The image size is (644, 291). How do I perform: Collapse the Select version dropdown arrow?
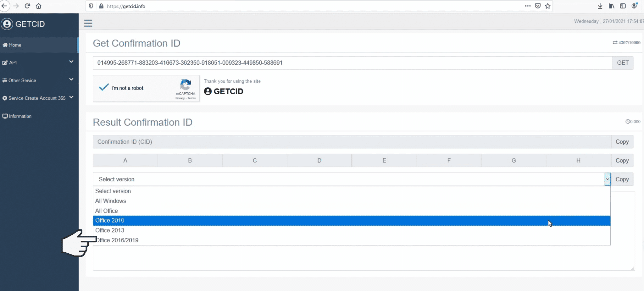[x=607, y=179]
